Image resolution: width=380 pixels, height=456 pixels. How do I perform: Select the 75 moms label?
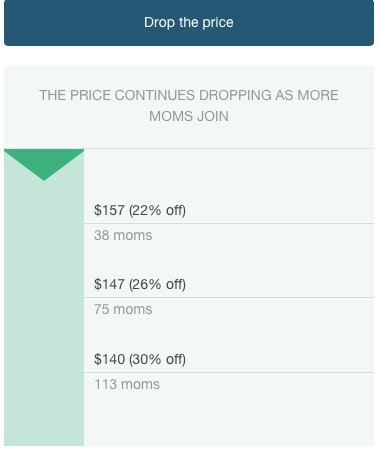point(123,309)
